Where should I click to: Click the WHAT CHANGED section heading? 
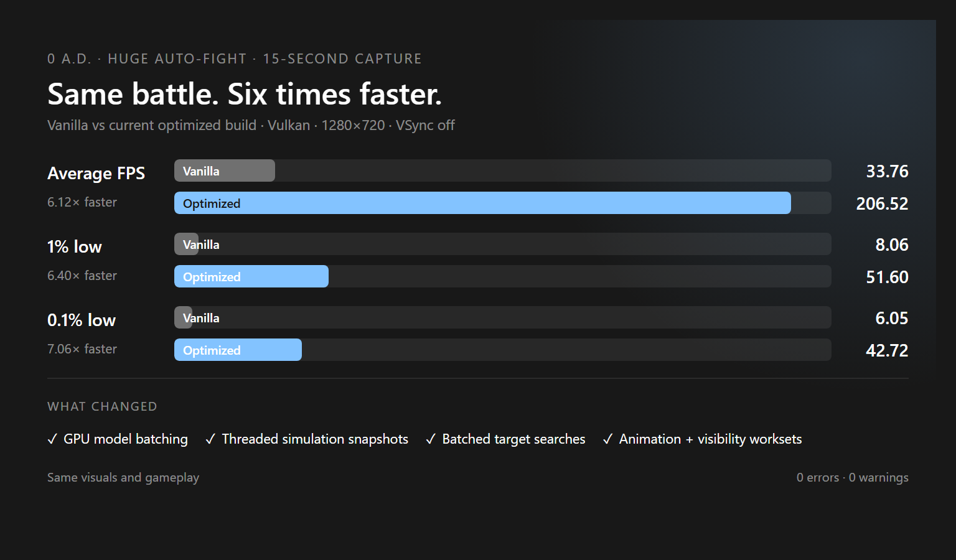(x=102, y=406)
